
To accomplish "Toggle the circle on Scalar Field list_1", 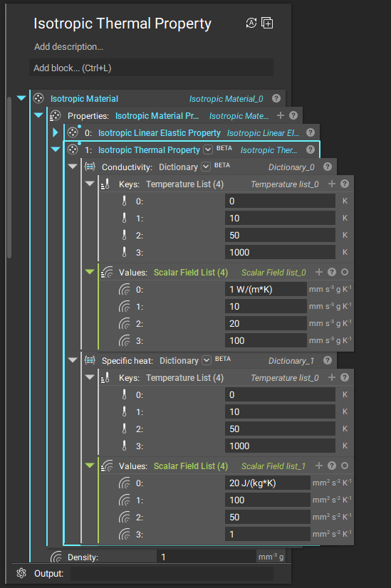I will [x=345, y=466].
